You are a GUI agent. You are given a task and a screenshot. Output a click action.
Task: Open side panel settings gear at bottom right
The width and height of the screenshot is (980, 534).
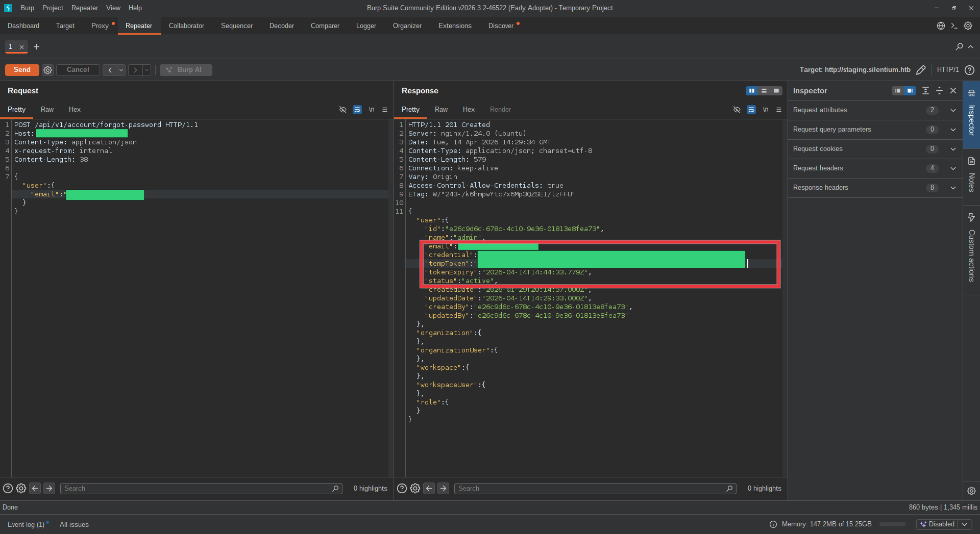(971, 491)
